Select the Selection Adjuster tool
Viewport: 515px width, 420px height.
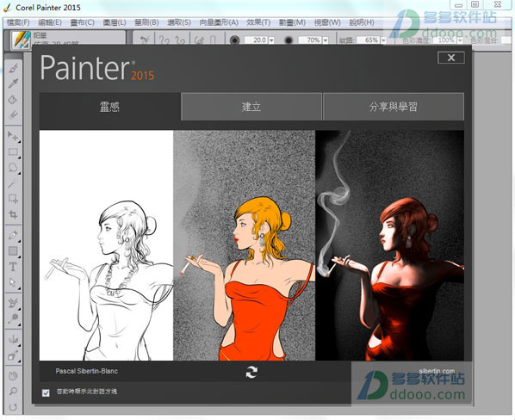[13, 199]
